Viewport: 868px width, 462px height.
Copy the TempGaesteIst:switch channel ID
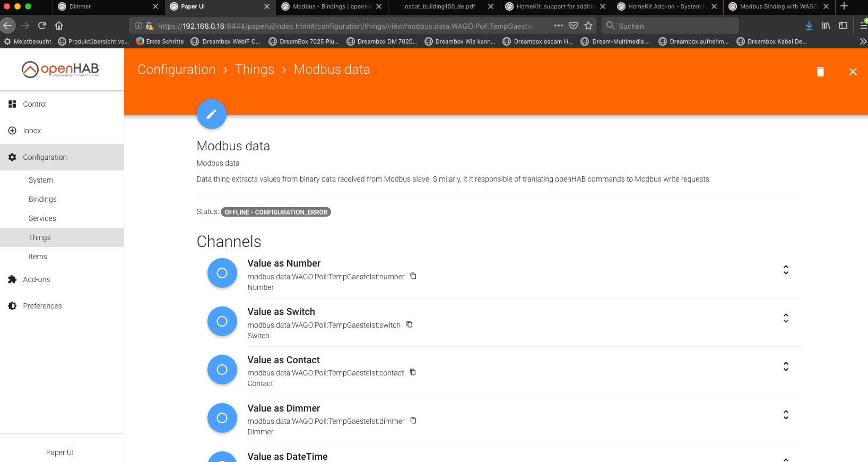[x=409, y=324]
